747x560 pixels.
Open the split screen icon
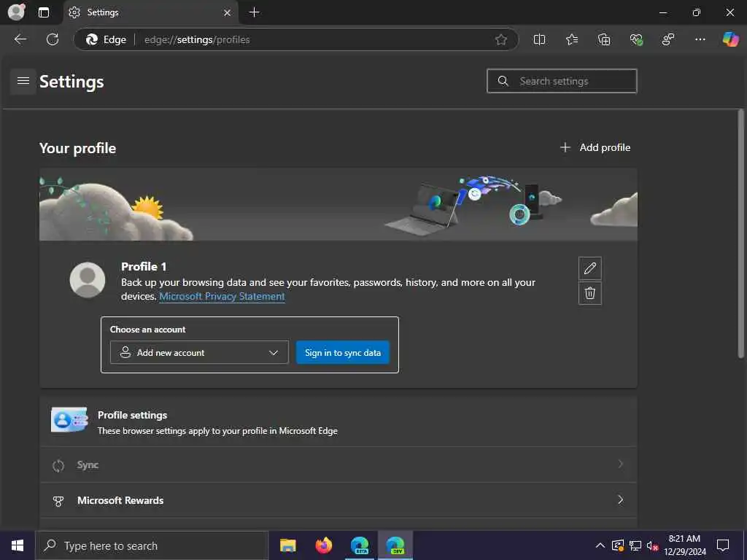(x=539, y=39)
